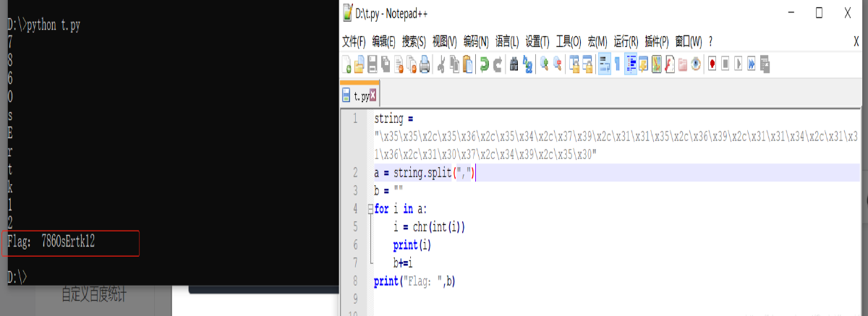Click code line 'b = ""'

pos(388,191)
